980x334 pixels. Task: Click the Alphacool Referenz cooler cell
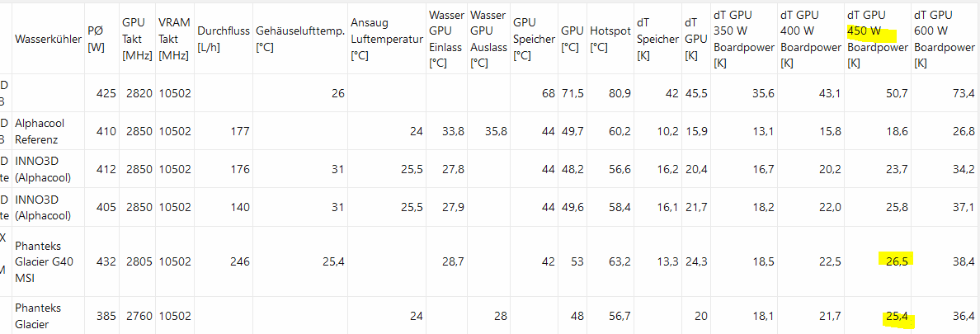click(x=40, y=130)
